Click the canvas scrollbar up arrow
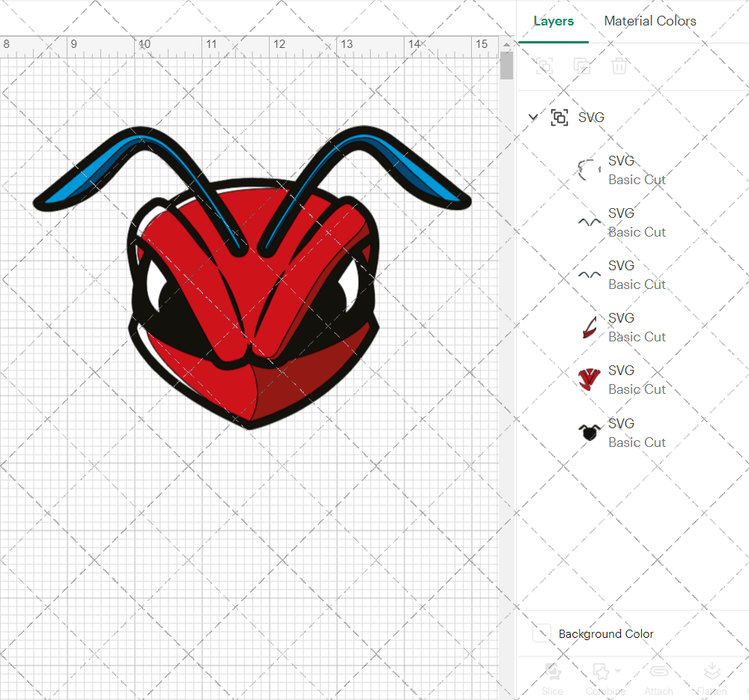Viewport: 749px width, 700px height. coord(506,44)
